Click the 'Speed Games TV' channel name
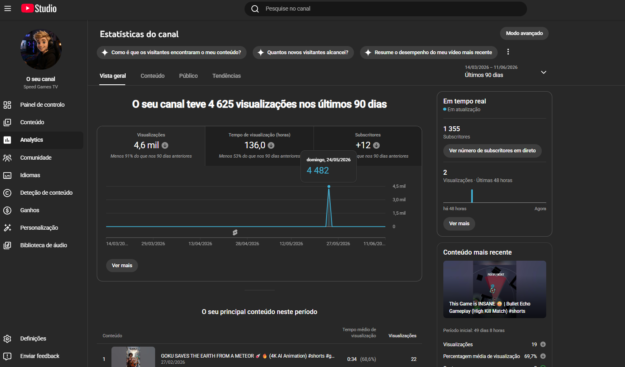Viewport: 625px width, 367px height. click(41, 87)
